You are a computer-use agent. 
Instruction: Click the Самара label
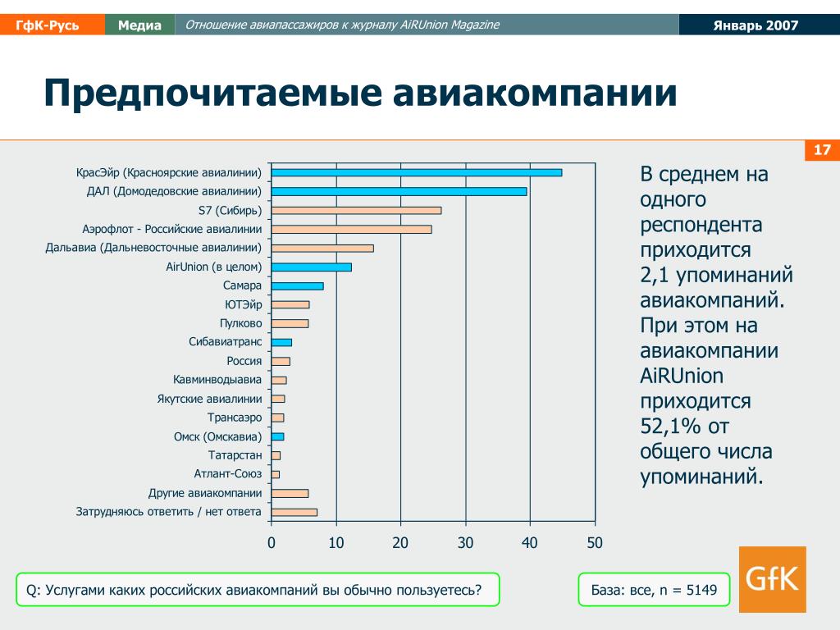[x=242, y=285]
